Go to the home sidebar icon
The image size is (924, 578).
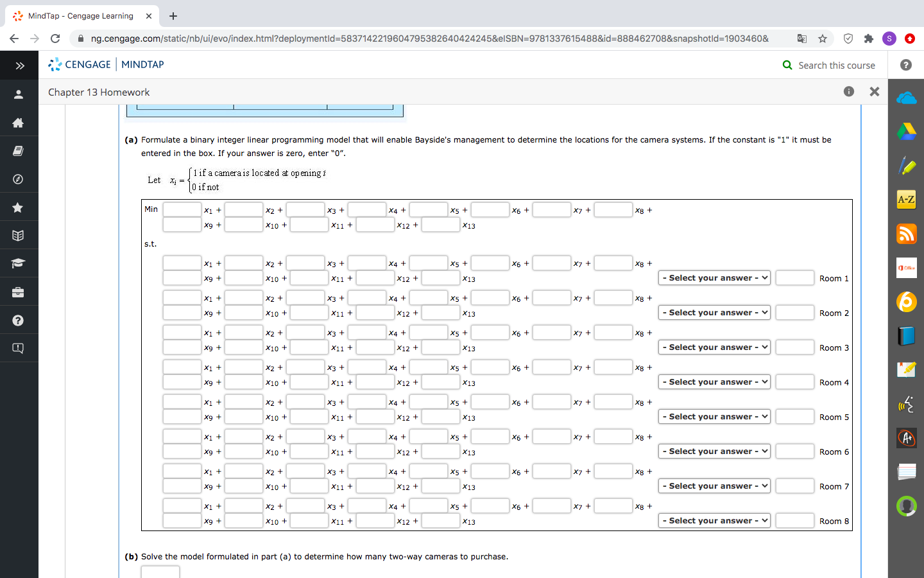click(x=18, y=123)
